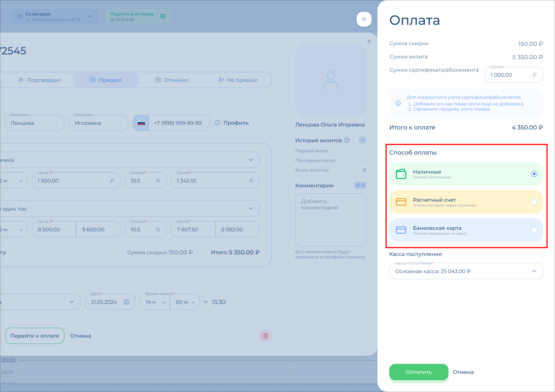Open visit history arrow button
This screenshot has height=392, width=555.
(362, 140)
